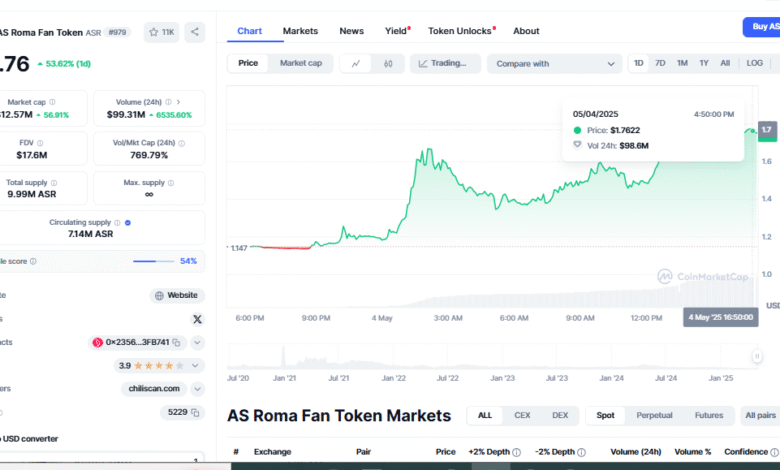Filter markets by DEX
Image resolution: width=780 pixels, height=470 pixels.
tap(560, 415)
